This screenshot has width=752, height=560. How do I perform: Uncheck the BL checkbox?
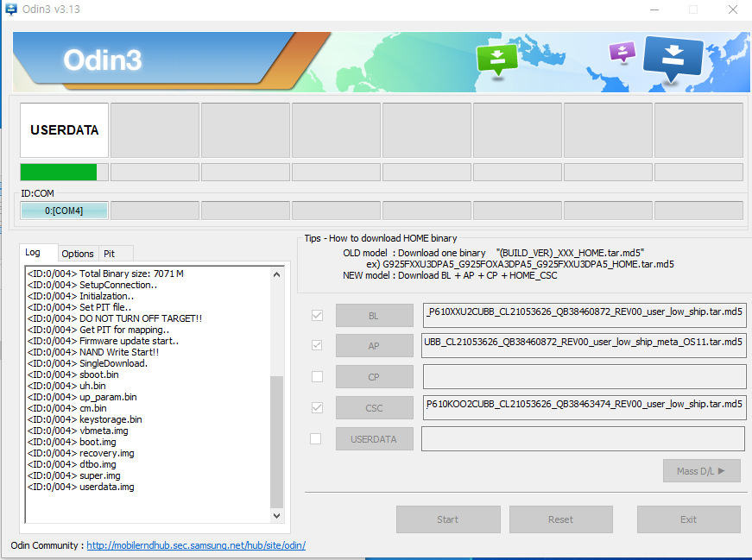[317, 316]
